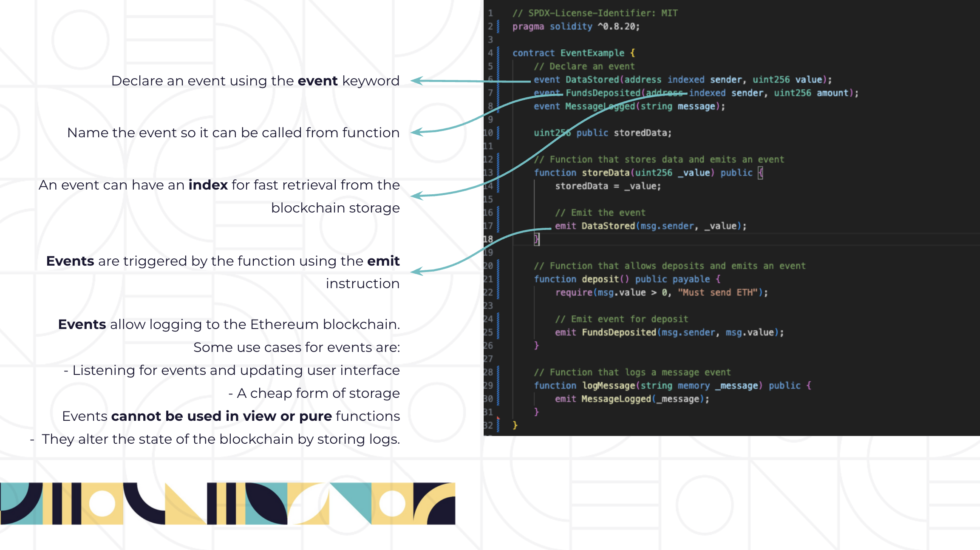Click 'Name the event so it can be called from function'

coord(233,133)
